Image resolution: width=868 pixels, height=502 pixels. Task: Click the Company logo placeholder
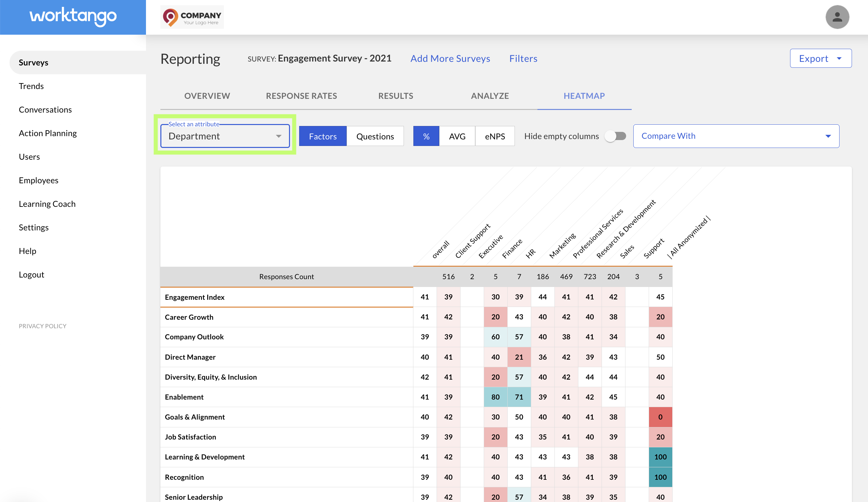pos(192,17)
